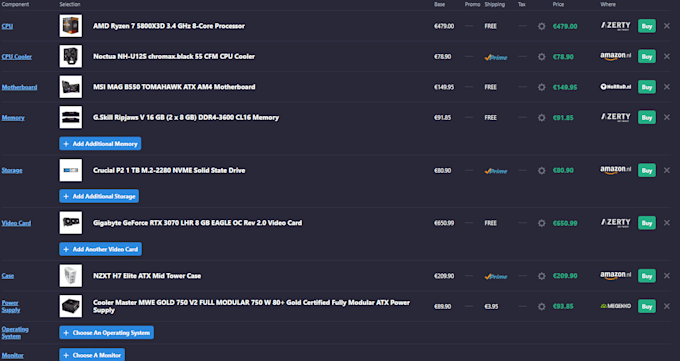Click Add Additional Storage button
The image size is (680, 361).
[x=99, y=196]
